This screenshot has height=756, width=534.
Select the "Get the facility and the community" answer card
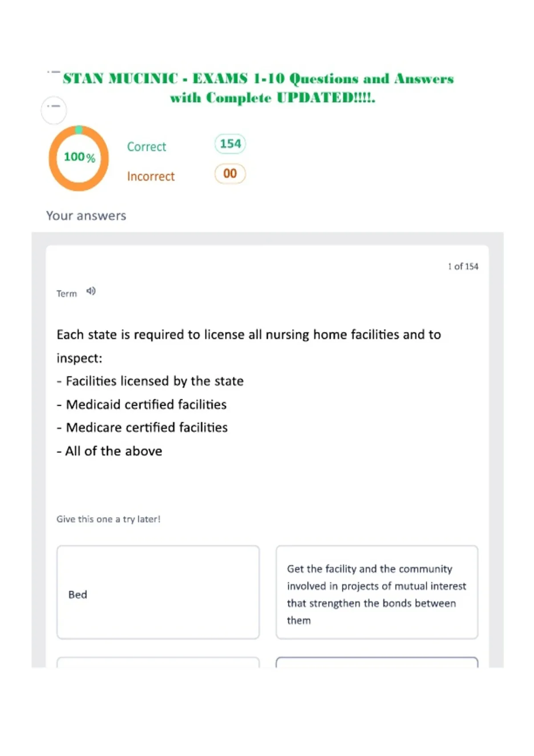pyautogui.click(x=377, y=592)
